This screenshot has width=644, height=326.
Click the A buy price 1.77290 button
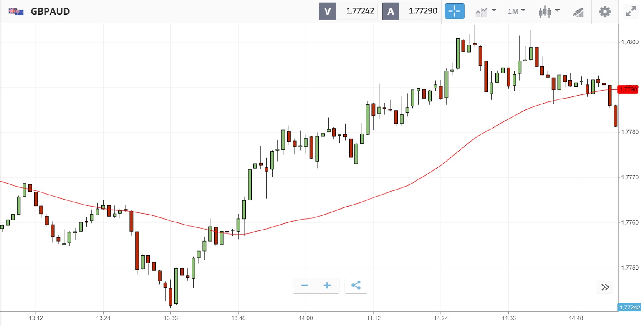click(x=412, y=11)
